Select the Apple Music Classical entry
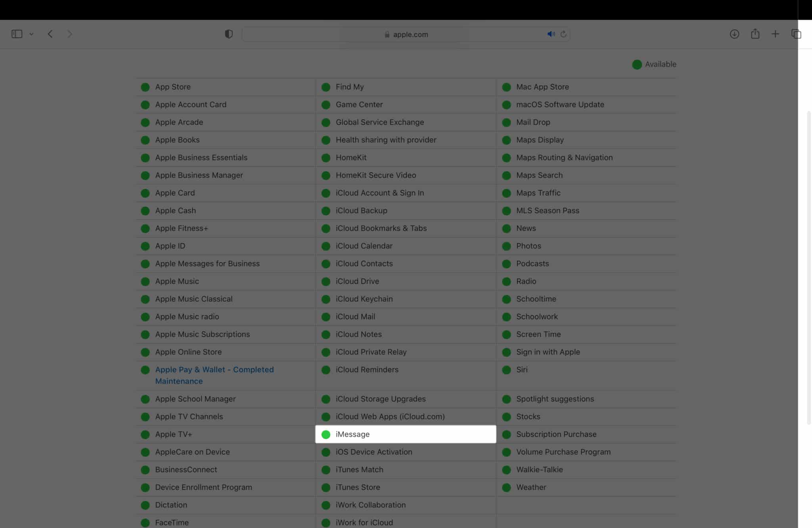This screenshot has width=812, height=528. (x=193, y=299)
